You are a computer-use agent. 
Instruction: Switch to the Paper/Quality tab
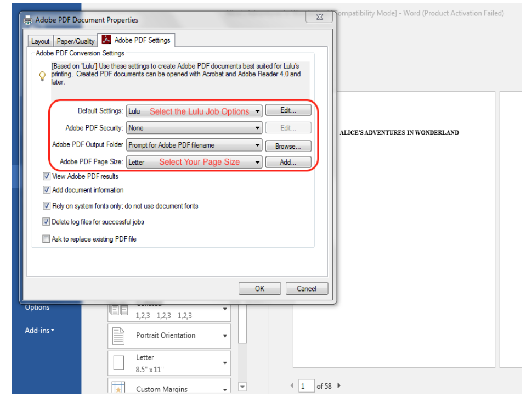[x=75, y=41]
